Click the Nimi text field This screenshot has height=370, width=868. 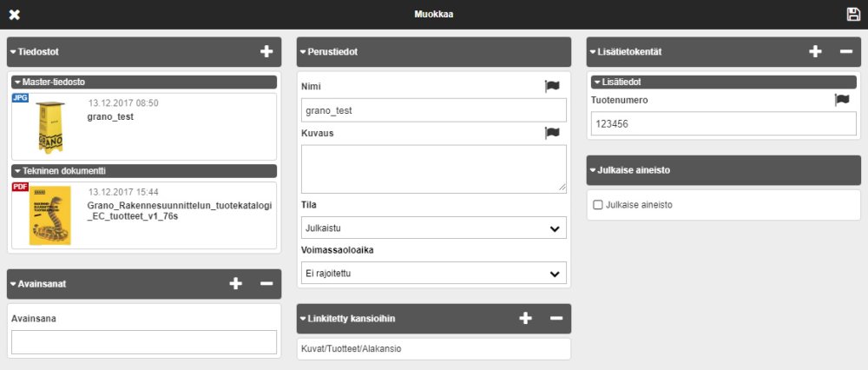[433, 110]
